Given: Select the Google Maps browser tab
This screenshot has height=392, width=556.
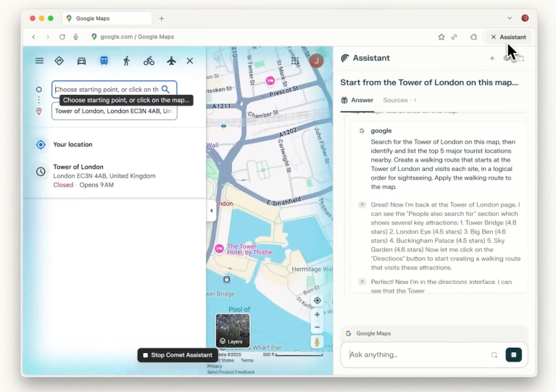Looking at the screenshot, I should pos(107,18).
